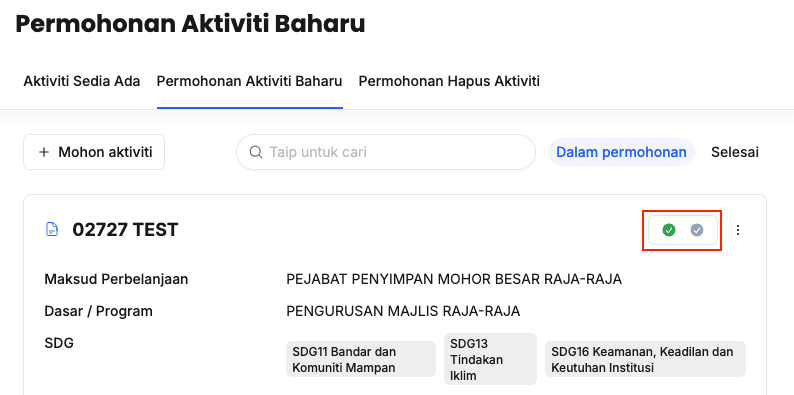The width and height of the screenshot is (794, 395).
Task: Click the SDG13 Tindakan Iklim tag
Action: pos(490,359)
